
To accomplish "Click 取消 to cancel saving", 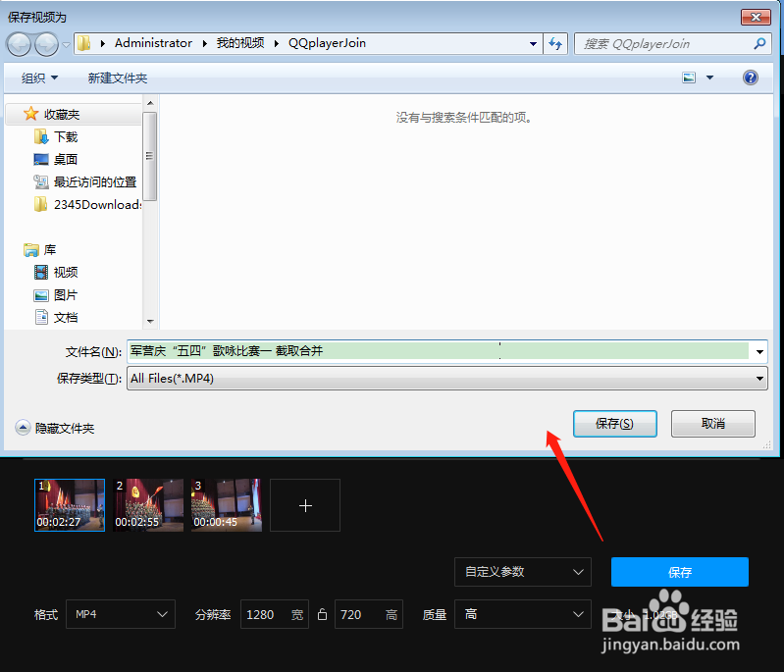I will pos(712,424).
